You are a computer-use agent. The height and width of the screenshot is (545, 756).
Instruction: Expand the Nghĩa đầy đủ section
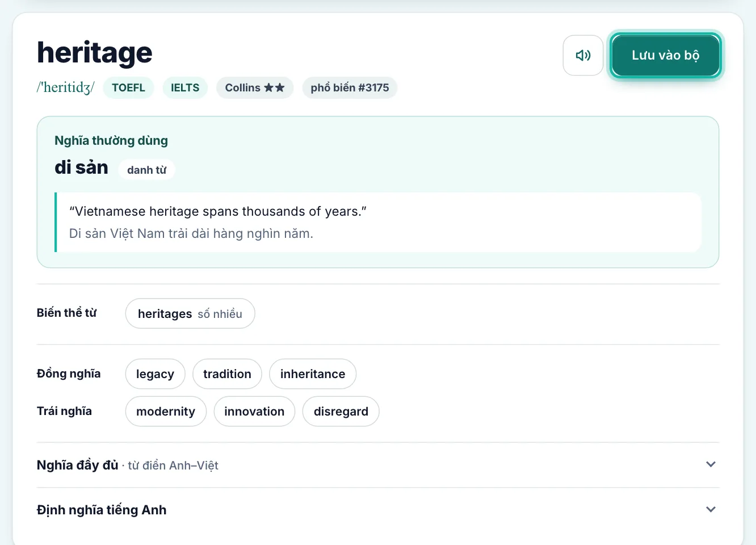point(378,465)
